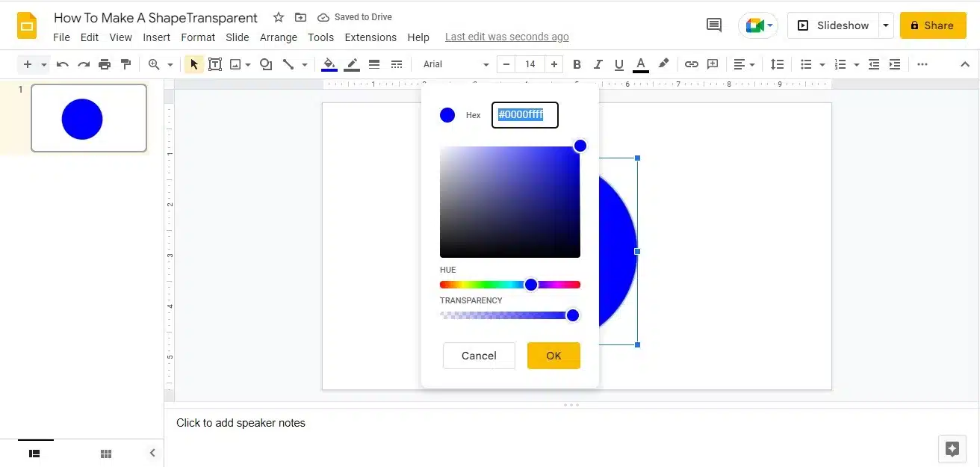Switch to grid view

(106, 454)
